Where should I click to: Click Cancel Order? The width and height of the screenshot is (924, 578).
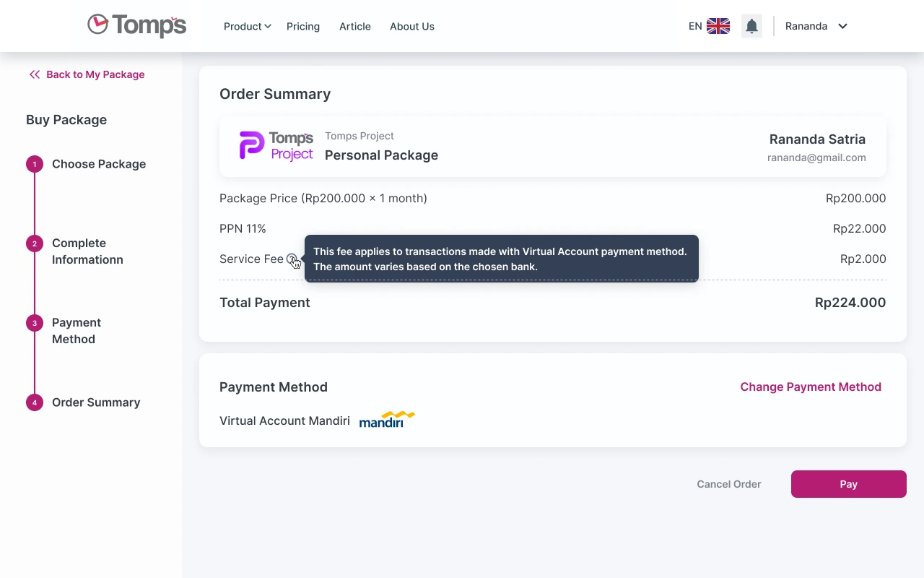[x=728, y=484]
